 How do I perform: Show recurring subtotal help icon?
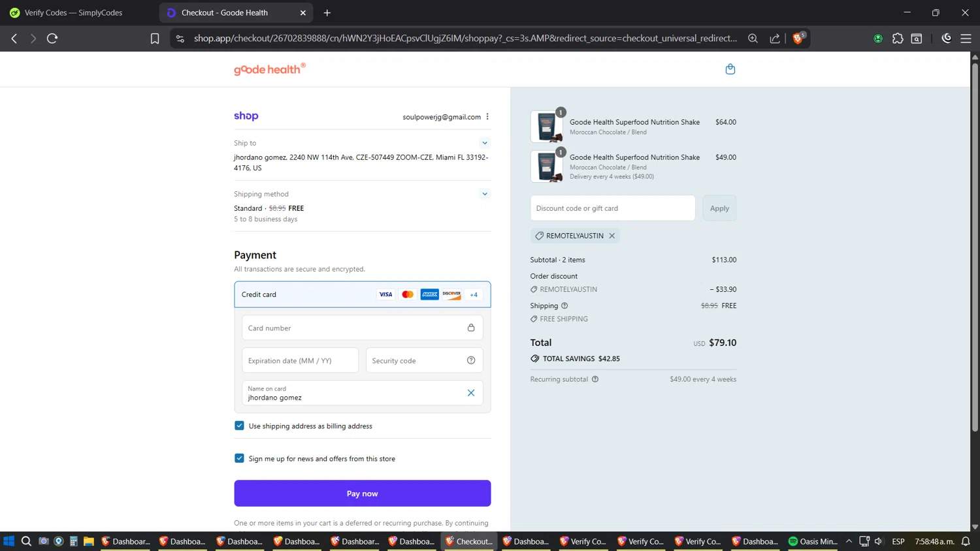click(595, 379)
